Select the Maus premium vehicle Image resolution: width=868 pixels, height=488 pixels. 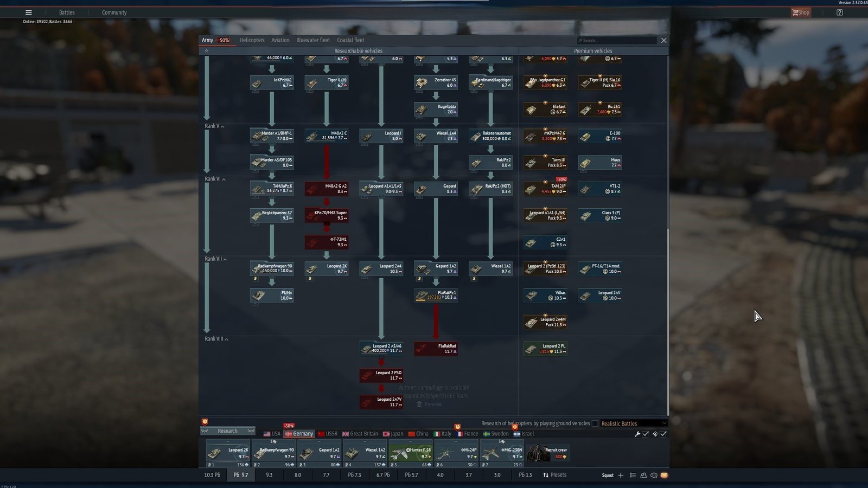pos(600,162)
